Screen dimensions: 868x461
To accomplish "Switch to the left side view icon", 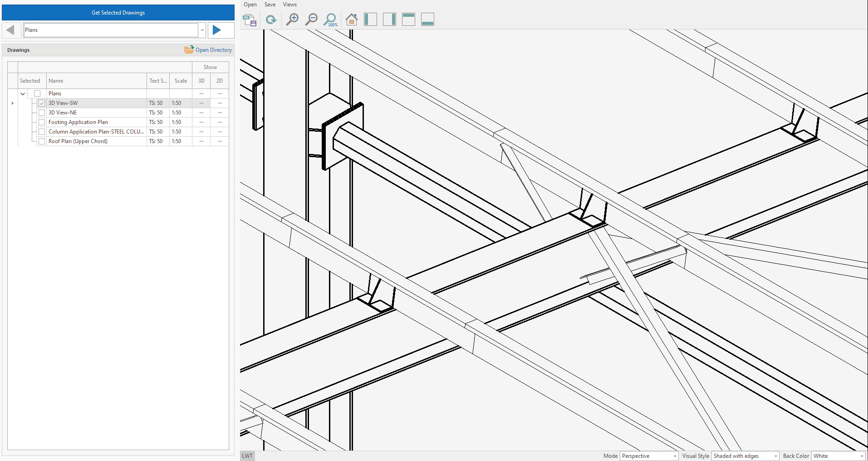I will click(370, 20).
